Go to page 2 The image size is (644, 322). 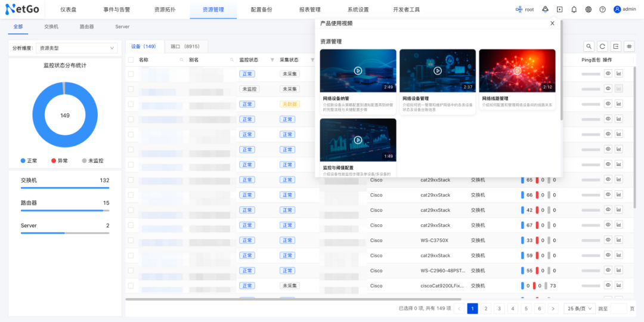[x=486, y=308]
